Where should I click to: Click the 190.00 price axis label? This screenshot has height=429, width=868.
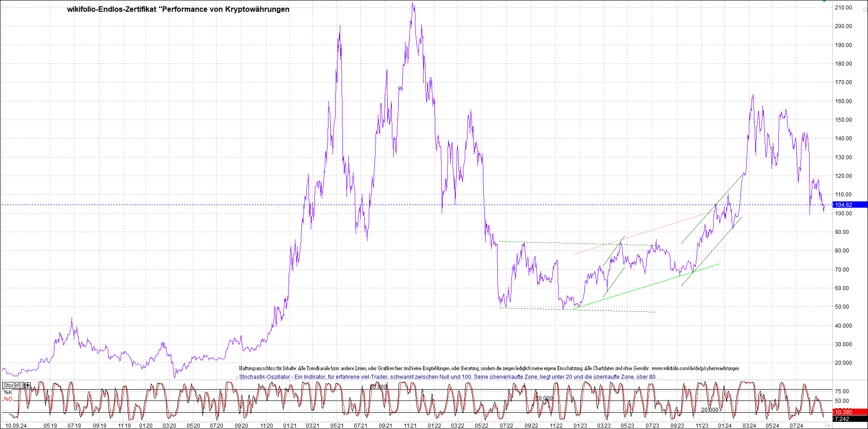pyautogui.click(x=844, y=45)
